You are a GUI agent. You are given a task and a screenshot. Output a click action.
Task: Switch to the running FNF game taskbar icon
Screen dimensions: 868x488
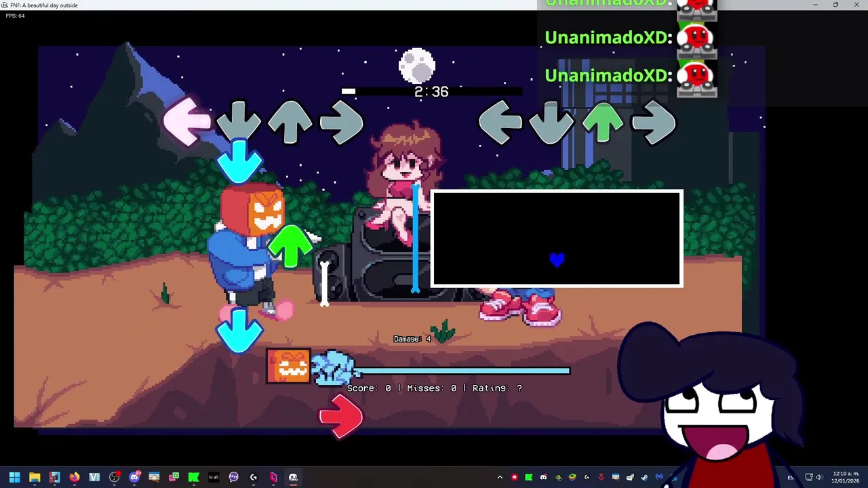point(293,477)
